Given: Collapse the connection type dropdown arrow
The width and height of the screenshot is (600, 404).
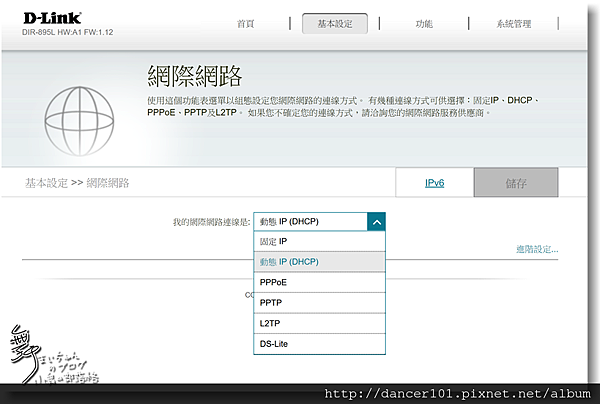Looking at the screenshot, I should click(x=376, y=222).
